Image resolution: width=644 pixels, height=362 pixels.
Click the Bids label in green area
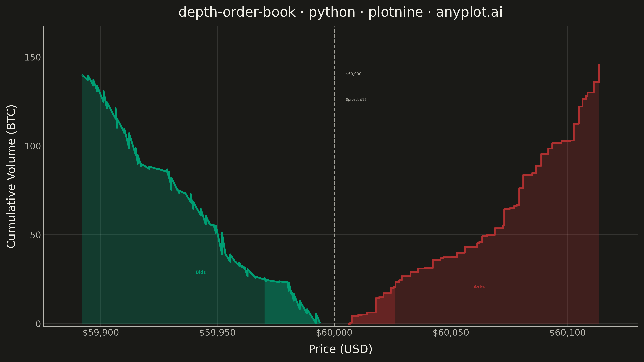tap(201, 272)
